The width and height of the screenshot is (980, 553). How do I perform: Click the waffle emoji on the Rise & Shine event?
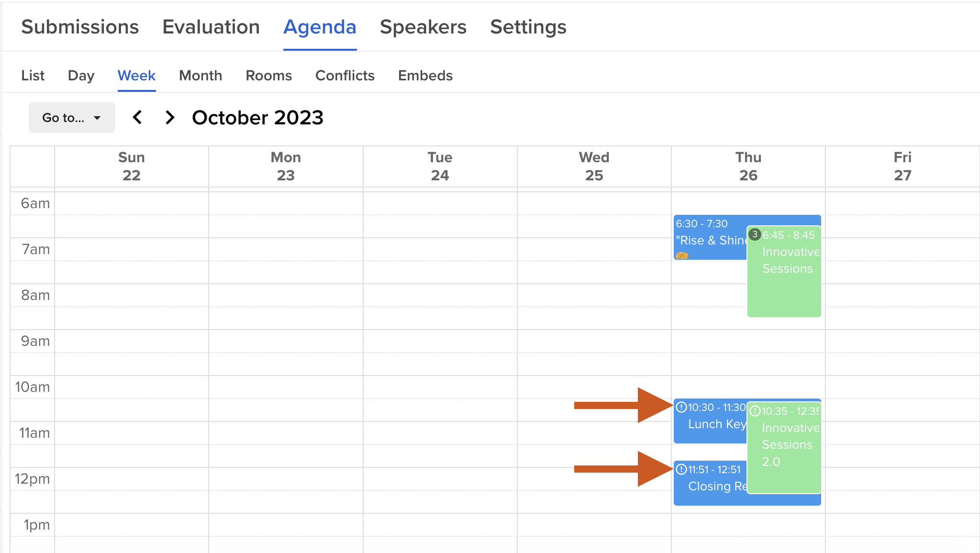682,255
